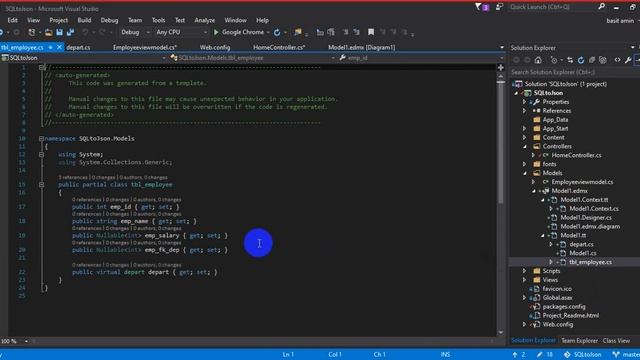The height and width of the screenshot is (360, 640).
Task: Click View Code icon in Solution Explorer
Action: 617,60
